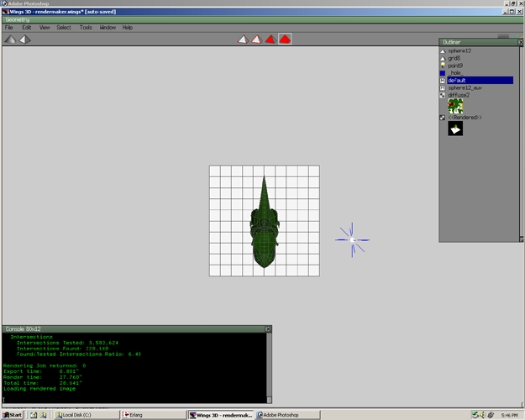Open the Tools menu
Screen dimensions: 525x420
click(x=86, y=28)
